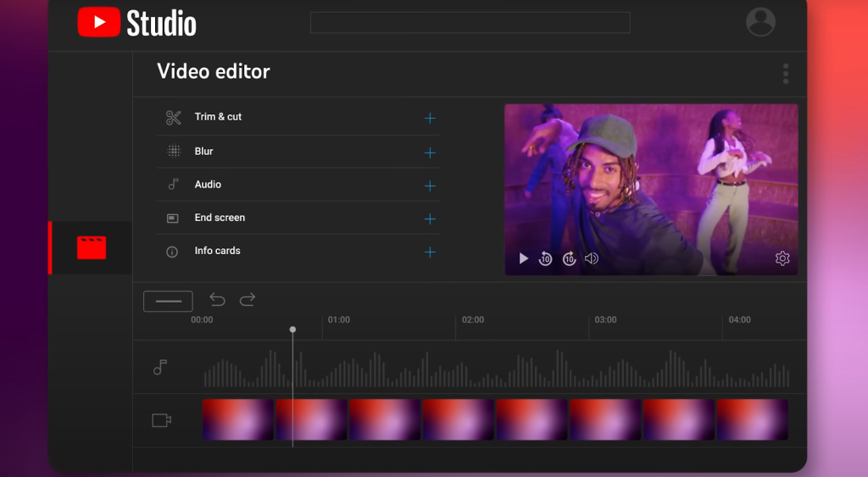This screenshot has width=868, height=477.
Task: Expand Trim & cut with plus
Action: (430, 119)
